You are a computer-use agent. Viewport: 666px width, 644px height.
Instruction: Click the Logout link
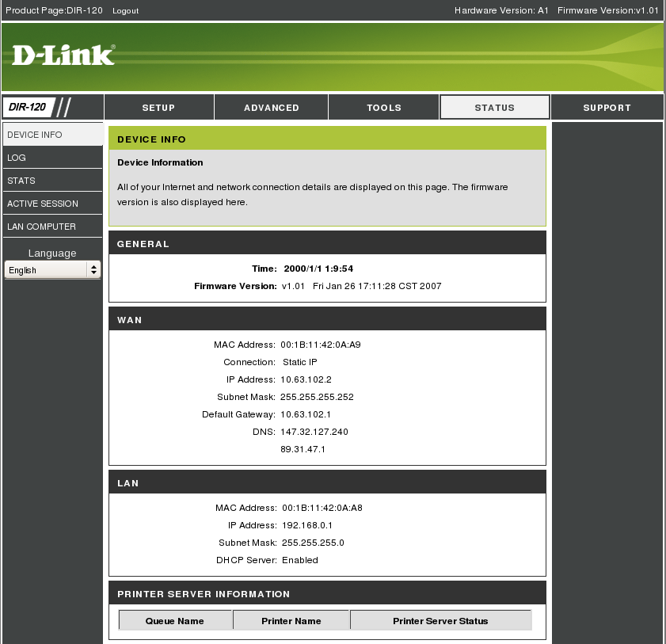pos(125,10)
